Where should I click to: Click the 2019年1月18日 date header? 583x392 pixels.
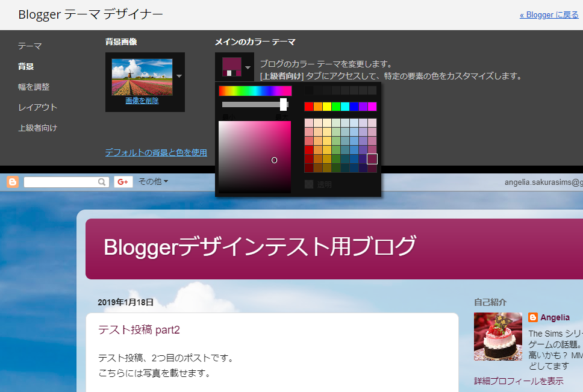coord(126,302)
